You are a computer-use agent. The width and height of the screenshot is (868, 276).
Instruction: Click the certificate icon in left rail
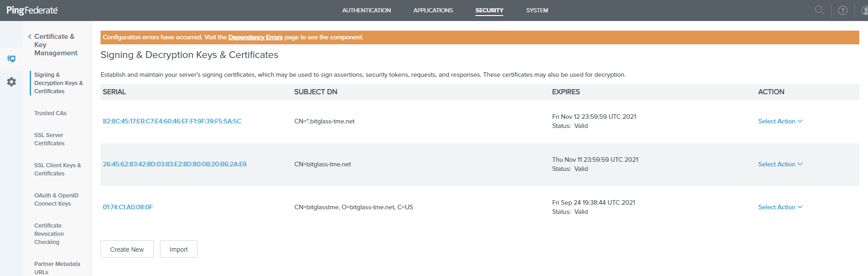11,59
